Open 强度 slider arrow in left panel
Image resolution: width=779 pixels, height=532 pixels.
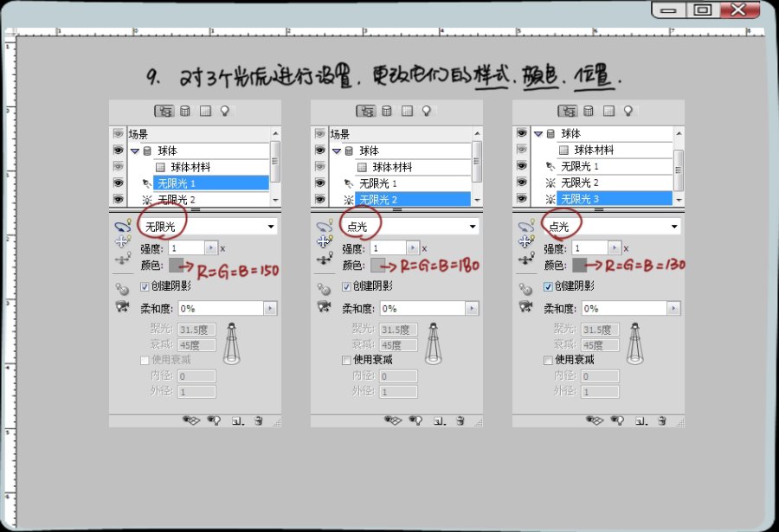(x=211, y=247)
